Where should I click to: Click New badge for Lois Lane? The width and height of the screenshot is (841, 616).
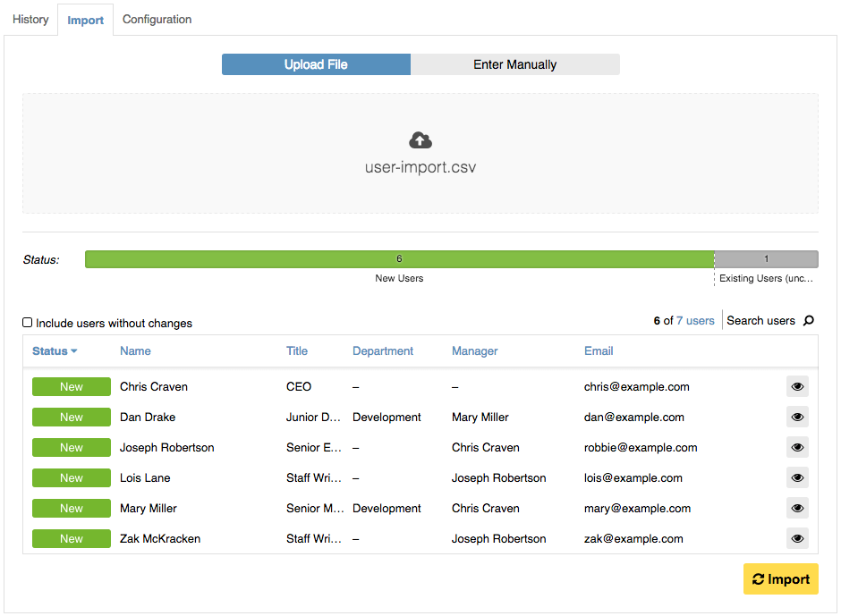(72, 477)
